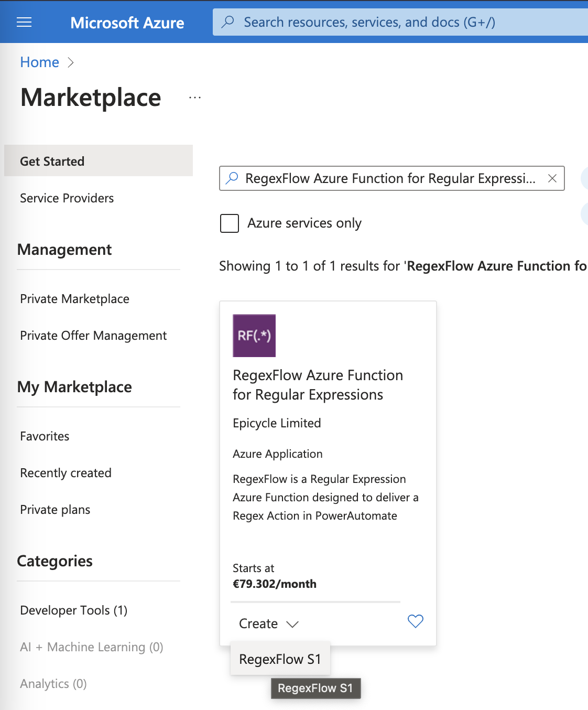
Task: Add RegexFlow to favorites with heart icon
Action: 415,621
